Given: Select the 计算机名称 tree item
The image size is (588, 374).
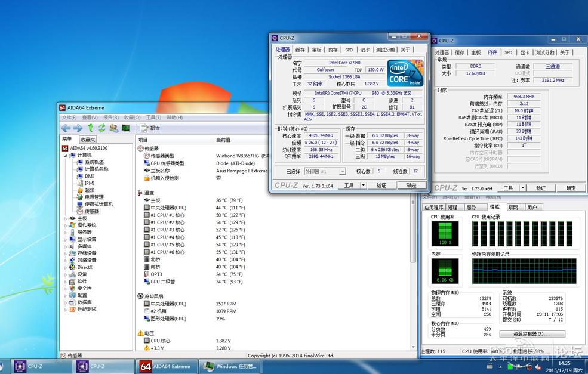Looking at the screenshot, I should pyautogui.click(x=96, y=169).
